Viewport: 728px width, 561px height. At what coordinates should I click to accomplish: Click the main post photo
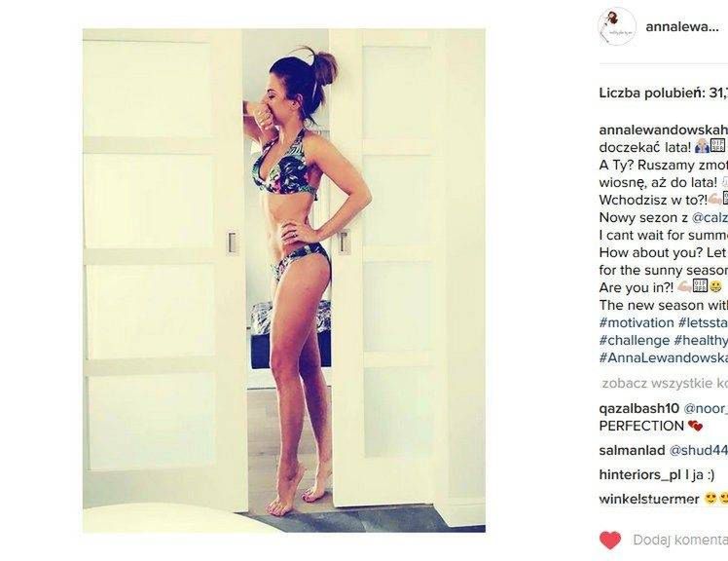point(284,280)
